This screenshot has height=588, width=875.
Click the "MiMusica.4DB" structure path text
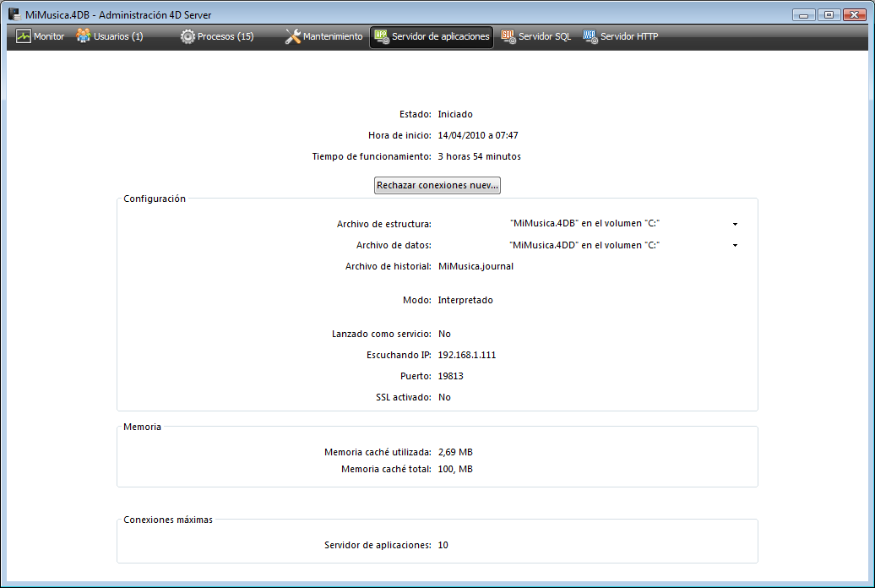(x=584, y=223)
